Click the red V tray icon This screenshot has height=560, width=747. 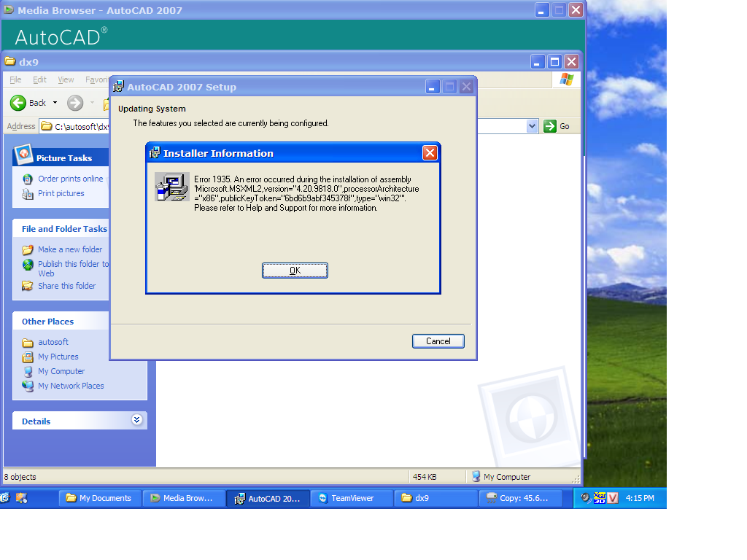click(613, 498)
